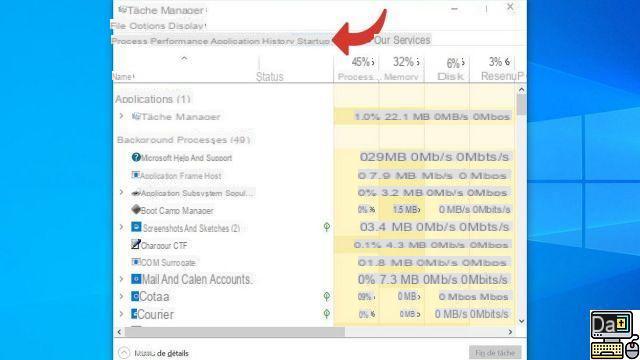The height and width of the screenshot is (360, 640).
Task: Click the sort arrow above the Name column
Action: click(184, 59)
